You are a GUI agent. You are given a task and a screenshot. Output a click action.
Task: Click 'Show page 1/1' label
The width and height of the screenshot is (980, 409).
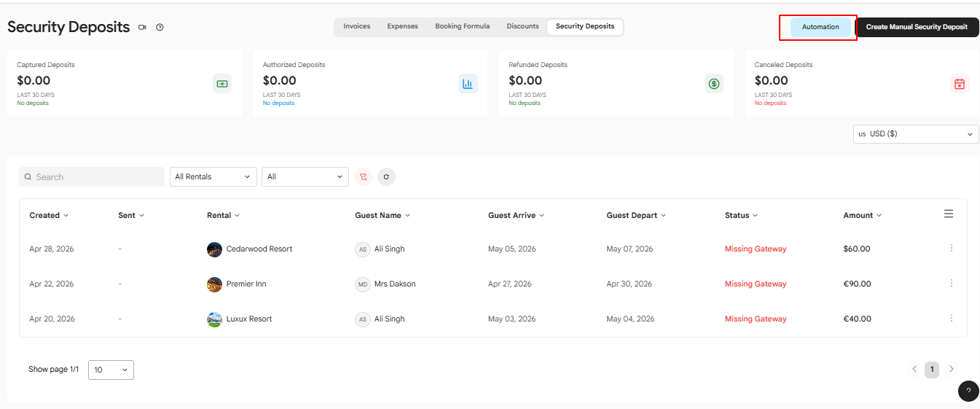point(53,370)
